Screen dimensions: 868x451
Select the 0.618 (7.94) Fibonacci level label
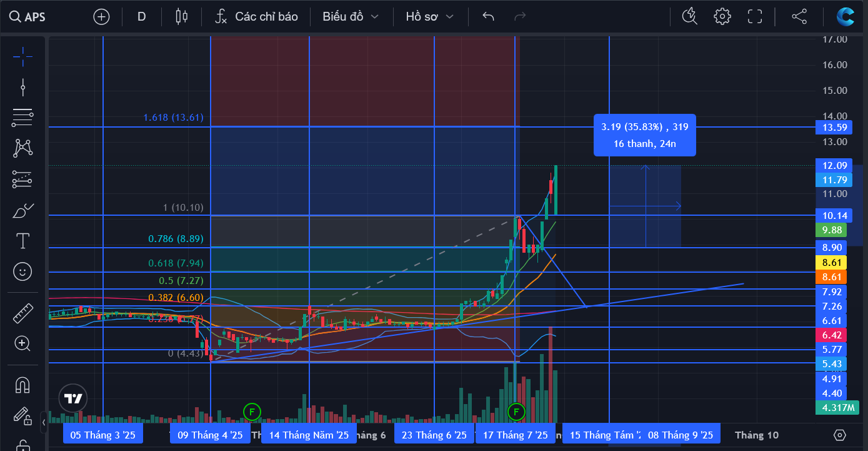[176, 263]
